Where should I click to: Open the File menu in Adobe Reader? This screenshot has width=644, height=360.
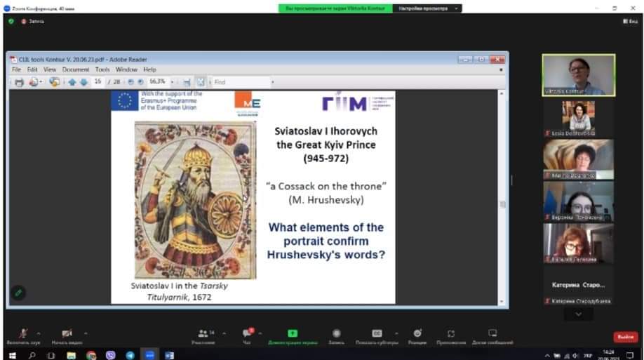pos(16,69)
